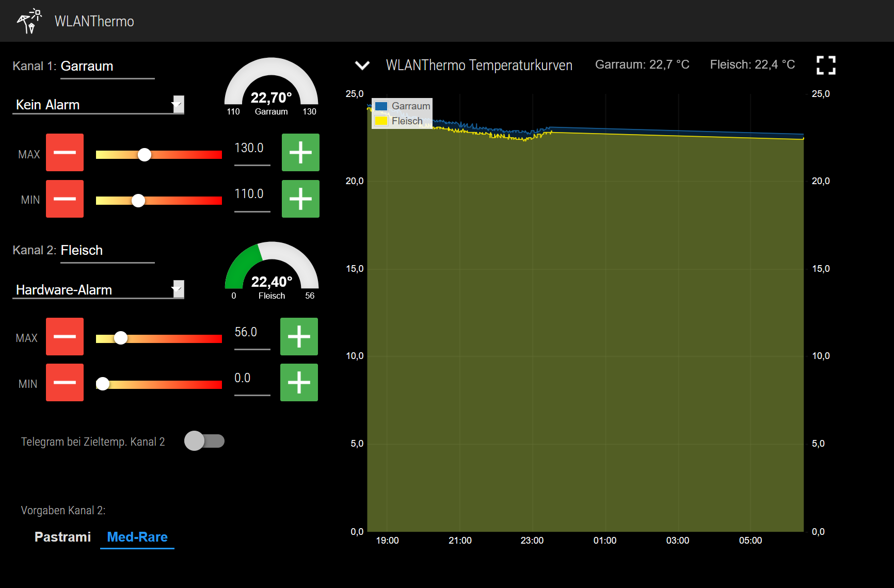Decrease Fleisch MAX with the minus button
This screenshot has height=588, width=894.
(65, 336)
